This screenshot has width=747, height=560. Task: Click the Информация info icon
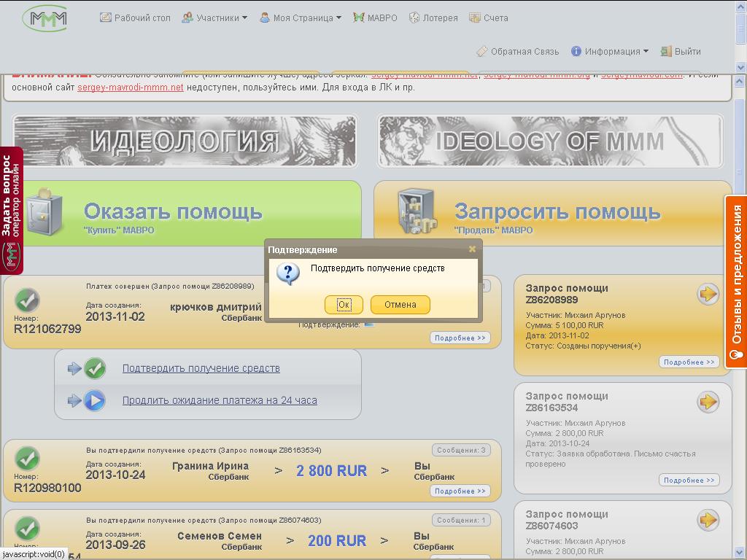[x=576, y=51]
